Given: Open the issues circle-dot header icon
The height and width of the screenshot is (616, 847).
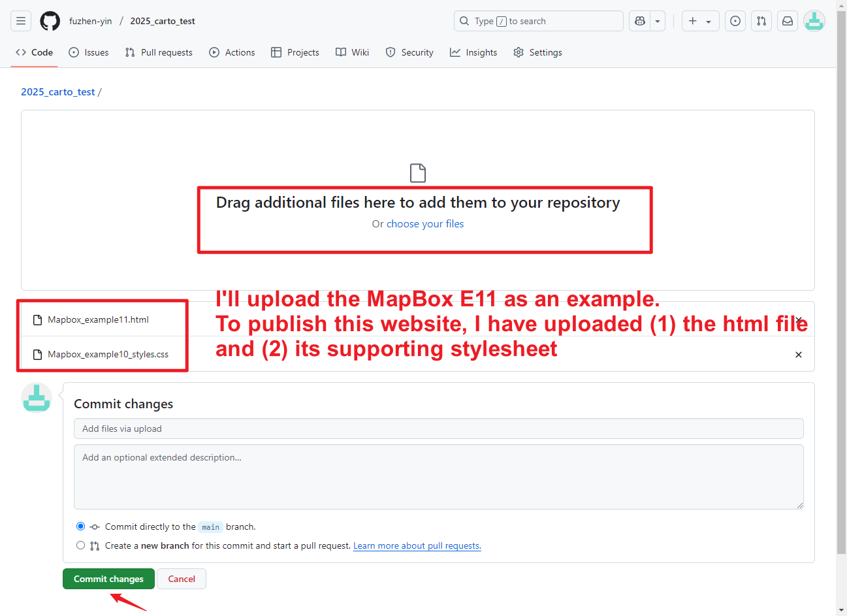Looking at the screenshot, I should [735, 21].
